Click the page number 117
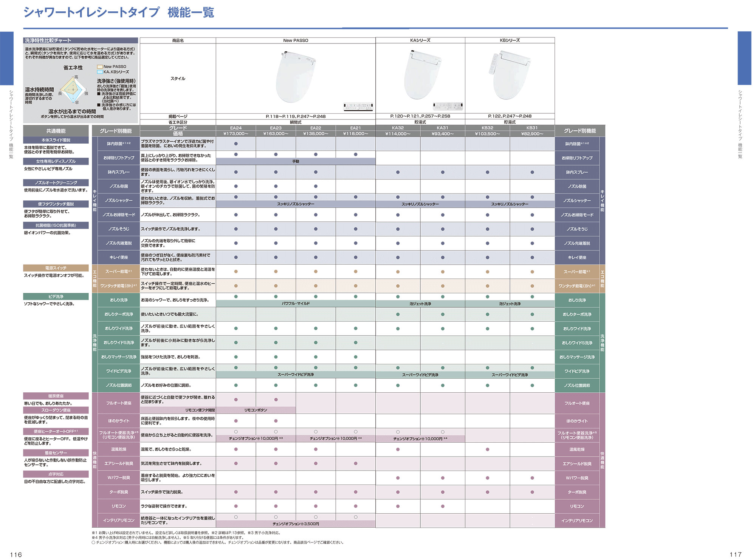 736,554
